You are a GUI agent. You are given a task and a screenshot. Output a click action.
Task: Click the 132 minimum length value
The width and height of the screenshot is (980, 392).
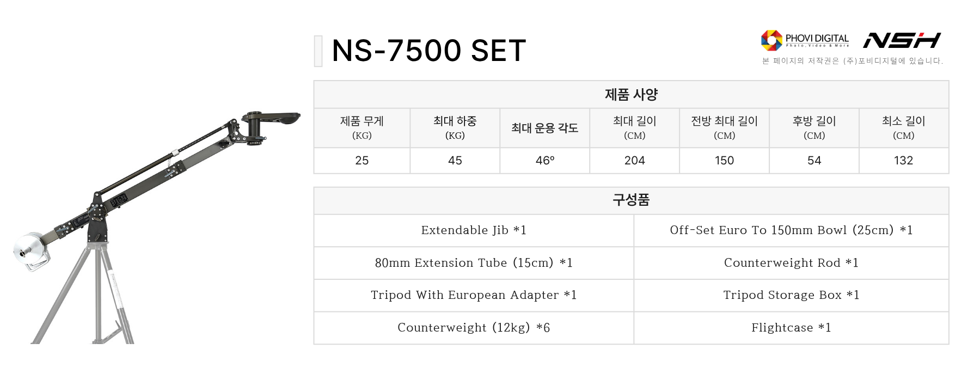[x=903, y=161]
